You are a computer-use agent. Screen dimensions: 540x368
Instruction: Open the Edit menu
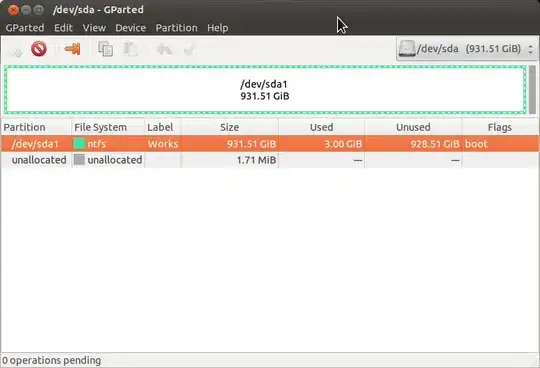coord(63,28)
